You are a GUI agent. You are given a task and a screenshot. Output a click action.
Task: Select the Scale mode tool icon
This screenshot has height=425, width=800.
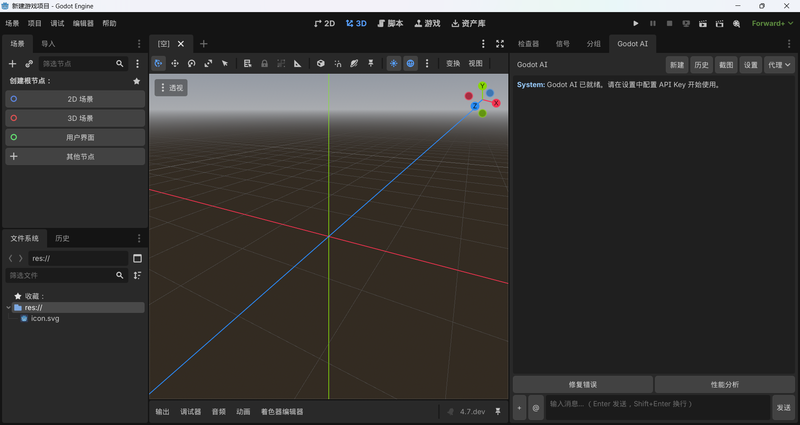click(208, 63)
